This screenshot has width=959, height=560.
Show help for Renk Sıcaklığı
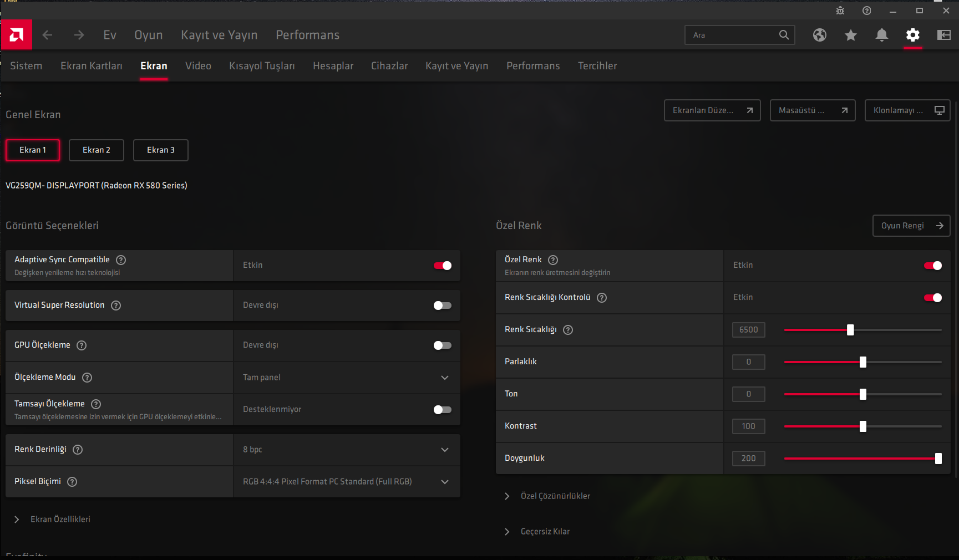(568, 330)
